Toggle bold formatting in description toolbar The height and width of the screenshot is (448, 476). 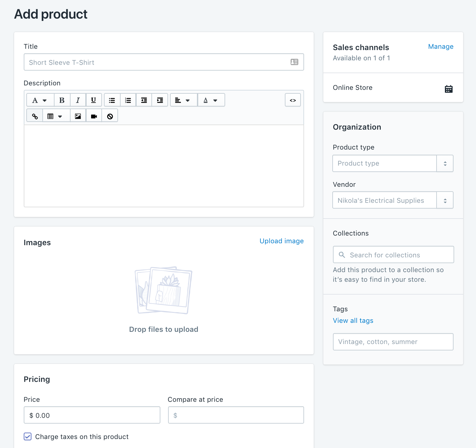point(62,100)
